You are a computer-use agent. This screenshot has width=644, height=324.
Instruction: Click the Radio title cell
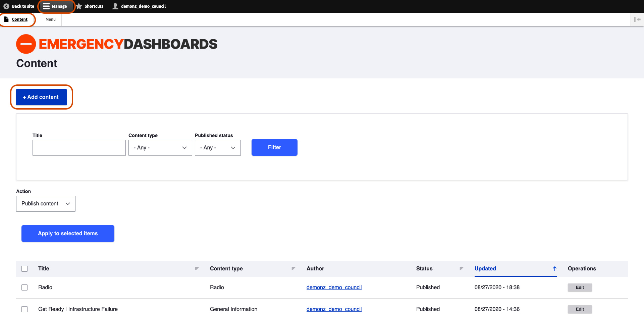click(45, 287)
